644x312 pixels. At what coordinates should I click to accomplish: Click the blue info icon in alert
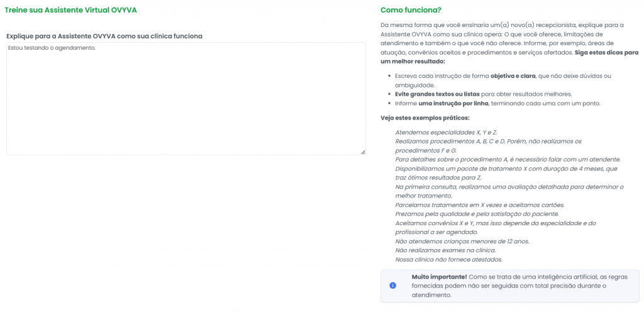tap(393, 286)
